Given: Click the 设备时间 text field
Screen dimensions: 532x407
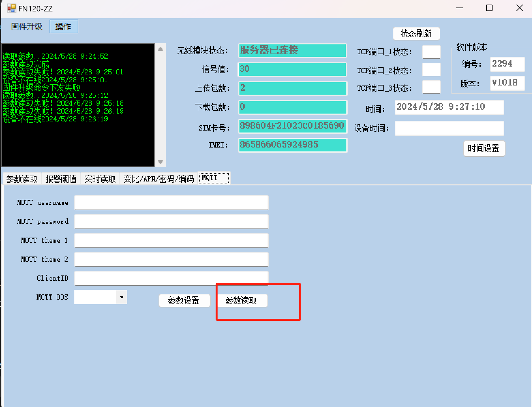Looking at the screenshot, I should coord(449,128).
